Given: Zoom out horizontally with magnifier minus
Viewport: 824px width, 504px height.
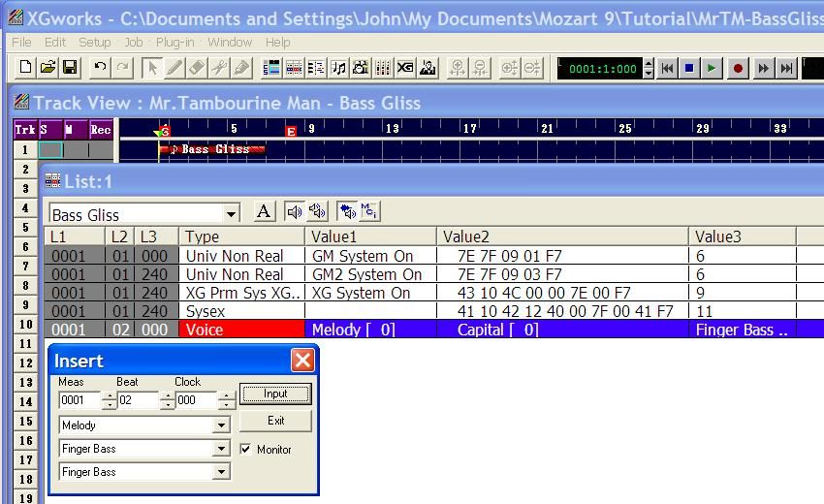Looking at the screenshot, I should [480, 68].
